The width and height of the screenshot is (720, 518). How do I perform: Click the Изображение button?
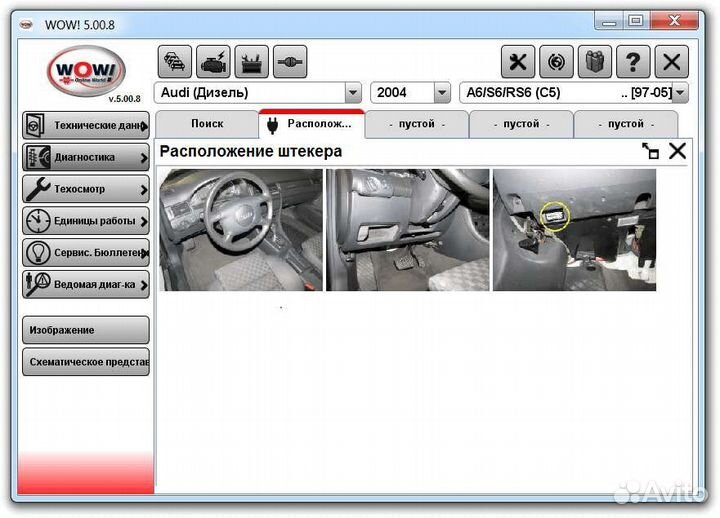[x=86, y=330]
